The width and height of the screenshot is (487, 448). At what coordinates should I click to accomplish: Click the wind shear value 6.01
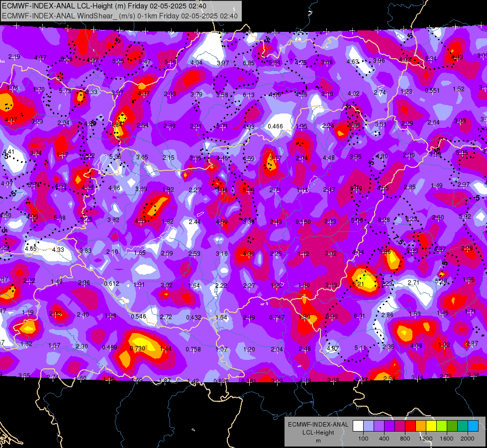(359, 316)
